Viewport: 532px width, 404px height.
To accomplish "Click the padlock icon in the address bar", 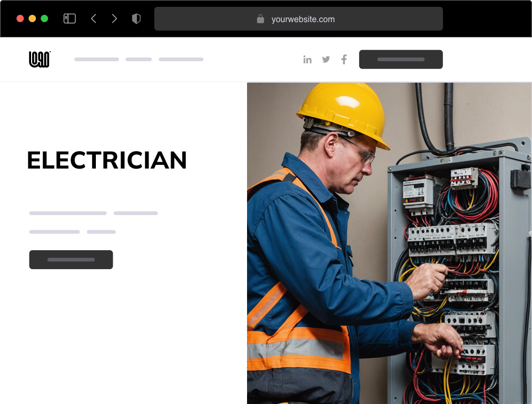I will [260, 18].
